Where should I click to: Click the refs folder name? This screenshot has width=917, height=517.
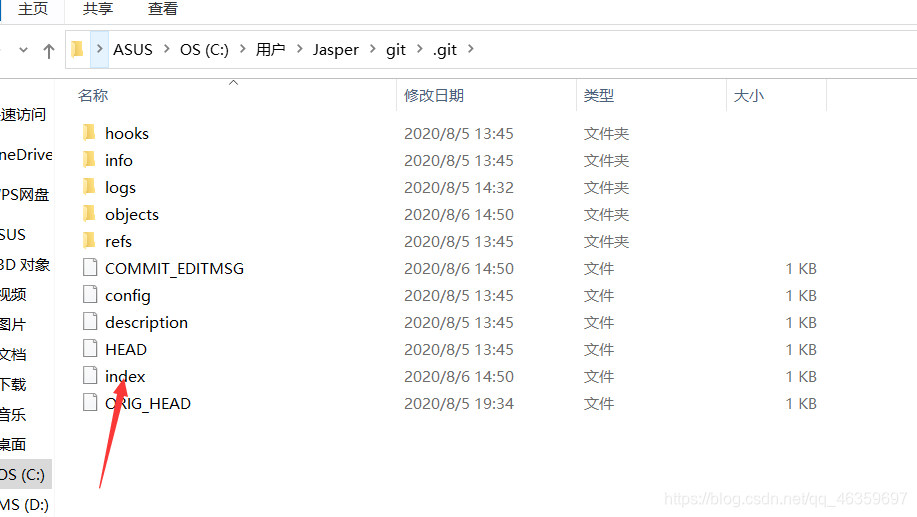[118, 242]
